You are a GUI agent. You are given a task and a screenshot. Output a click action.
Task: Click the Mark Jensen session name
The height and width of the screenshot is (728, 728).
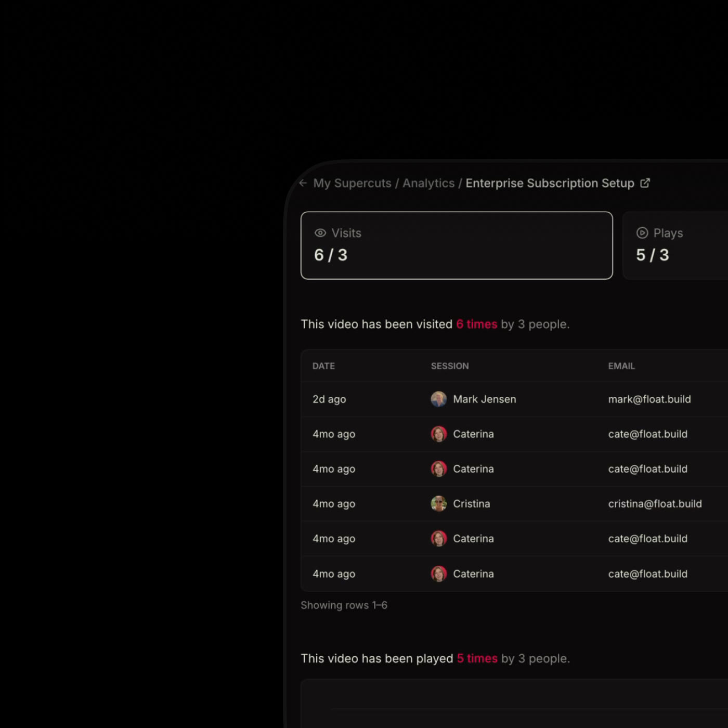[485, 399]
